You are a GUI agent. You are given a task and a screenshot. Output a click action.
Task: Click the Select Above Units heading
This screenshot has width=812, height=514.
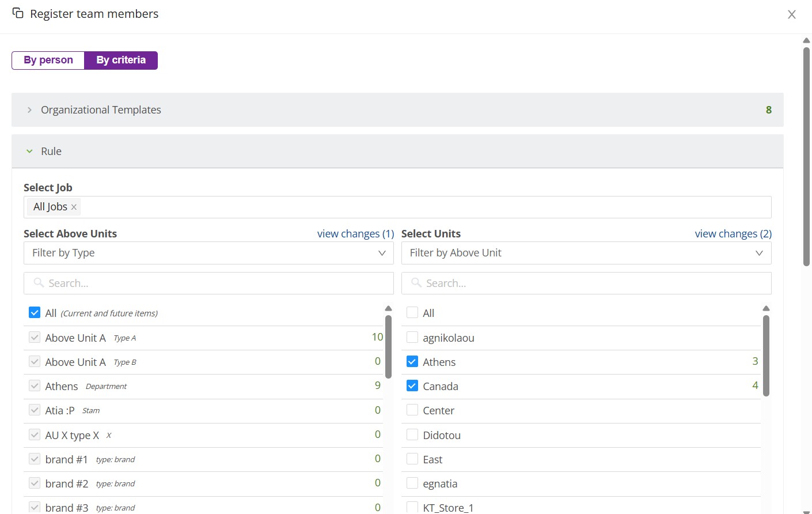[x=70, y=233]
